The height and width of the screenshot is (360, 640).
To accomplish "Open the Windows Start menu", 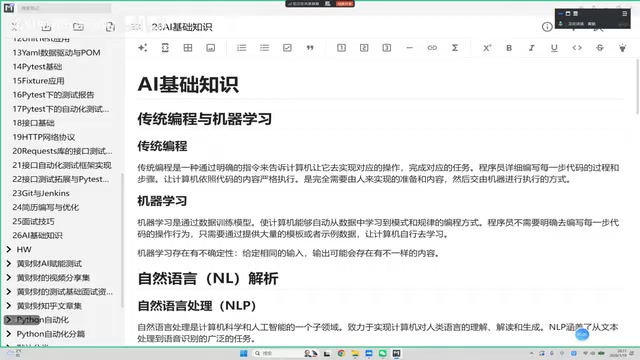I will tap(244, 353).
